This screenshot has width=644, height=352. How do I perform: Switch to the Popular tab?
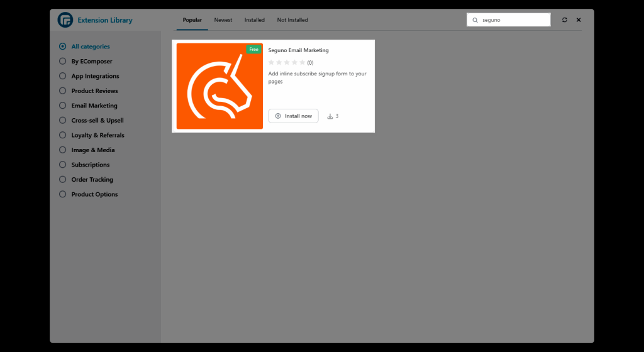192,19
